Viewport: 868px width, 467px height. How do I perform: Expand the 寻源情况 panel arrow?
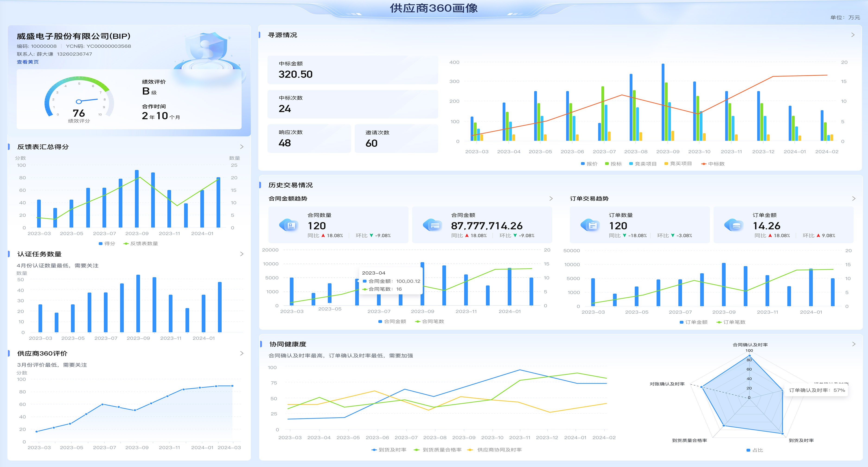(853, 35)
